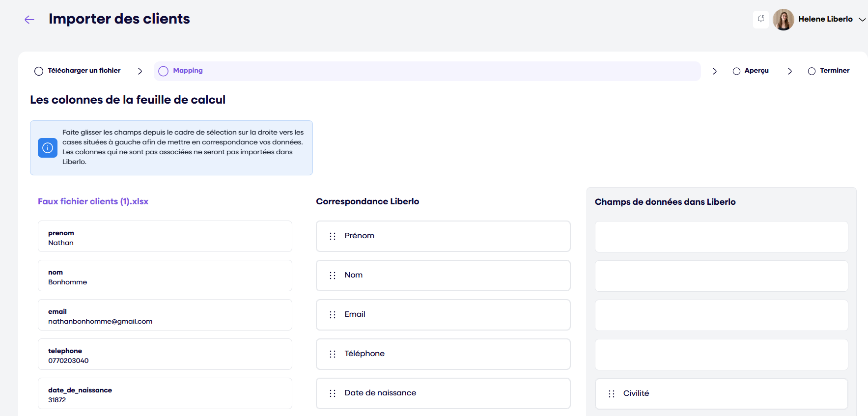Image resolution: width=868 pixels, height=416 pixels.
Task: Expand the Helene Liberlo account dropdown
Action: tap(862, 20)
